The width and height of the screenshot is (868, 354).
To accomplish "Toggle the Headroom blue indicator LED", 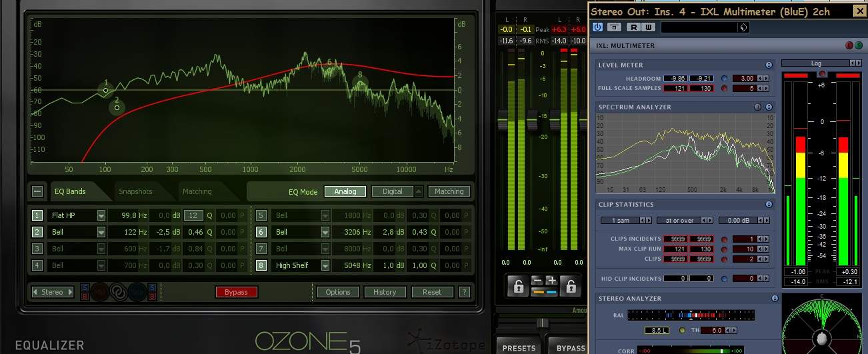I will tap(724, 79).
